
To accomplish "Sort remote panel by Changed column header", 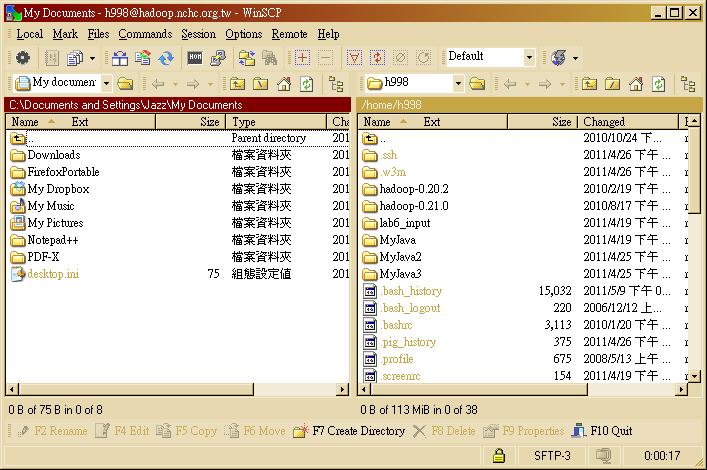I will pyautogui.click(x=628, y=122).
